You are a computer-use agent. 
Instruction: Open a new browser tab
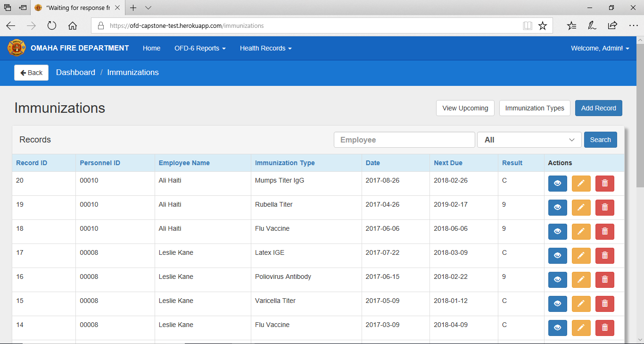pos(133,8)
